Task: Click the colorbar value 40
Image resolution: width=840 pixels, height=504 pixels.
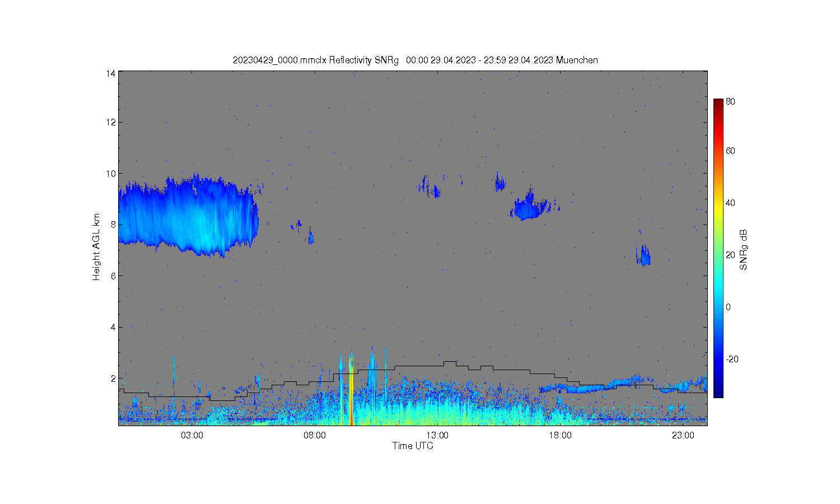Action: tap(730, 203)
